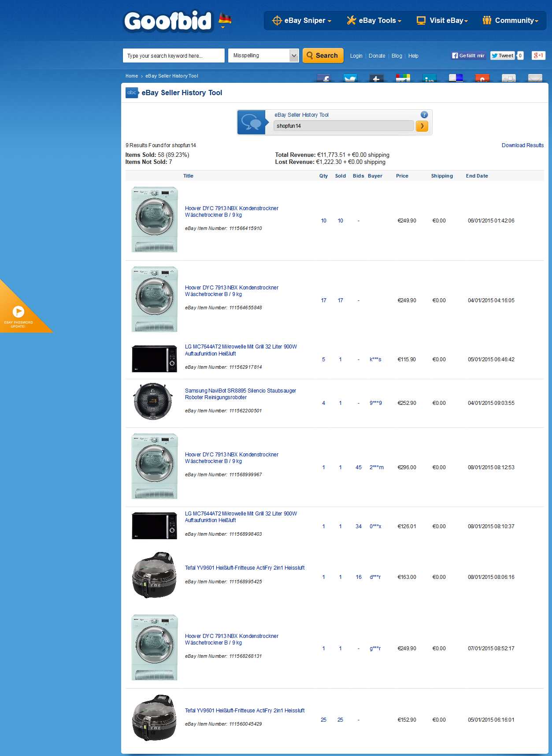Open the eBay Sniper menu
This screenshot has width=552, height=756.
point(302,20)
